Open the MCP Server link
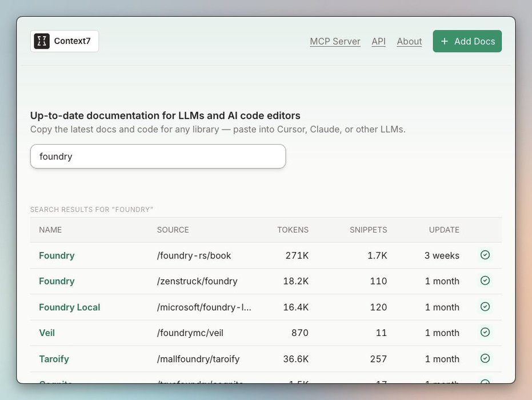Viewport: 532px width, 400px height. [x=335, y=41]
